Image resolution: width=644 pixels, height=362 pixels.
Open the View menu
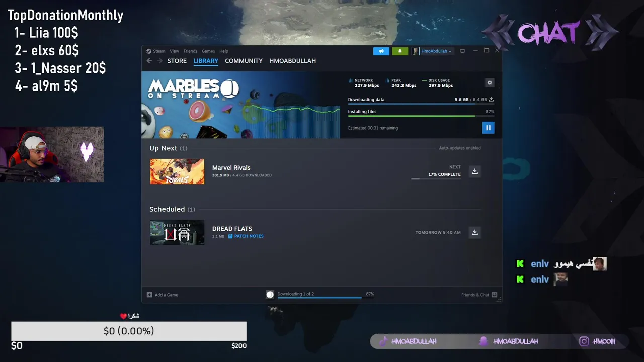174,51
